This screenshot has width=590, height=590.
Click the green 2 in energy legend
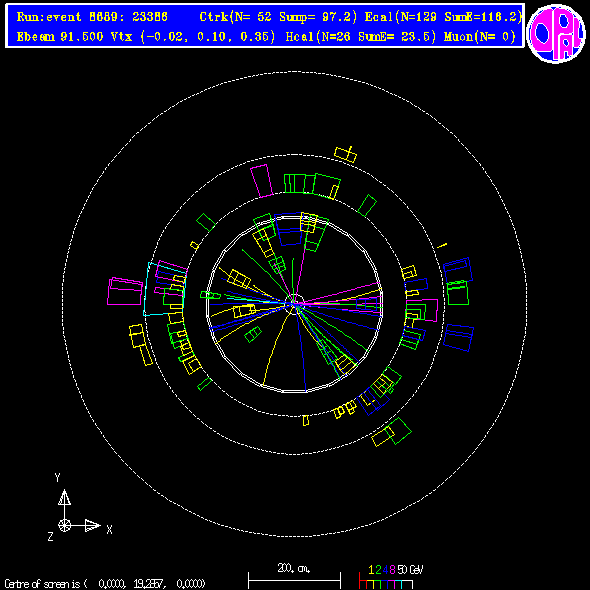click(378, 570)
